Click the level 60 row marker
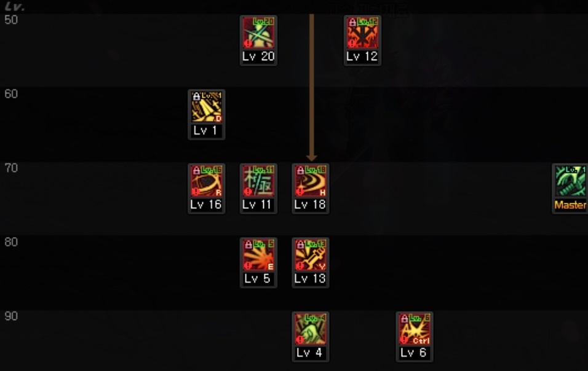This screenshot has width=588, height=371. [11, 94]
